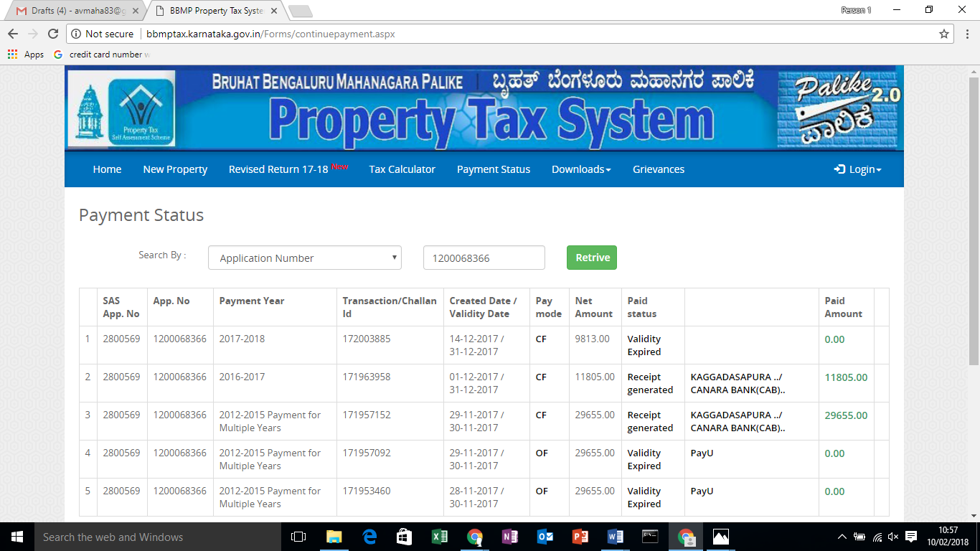The image size is (980, 551).
Task: Open Excel from the taskbar
Action: (x=439, y=537)
